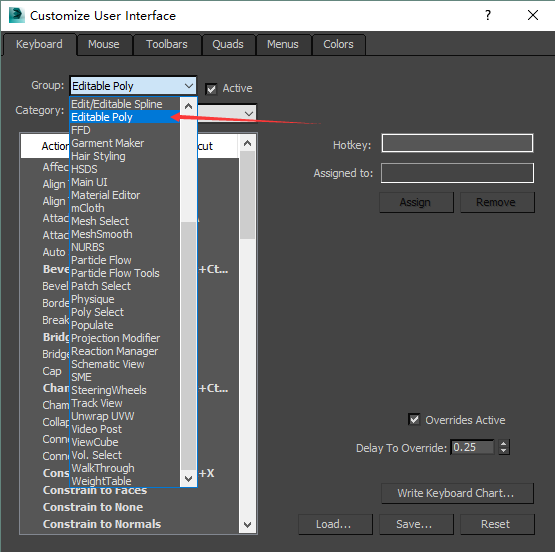Screen dimensions: 555x552
Task: Select the Constrain to Normals action
Action: coord(102,524)
